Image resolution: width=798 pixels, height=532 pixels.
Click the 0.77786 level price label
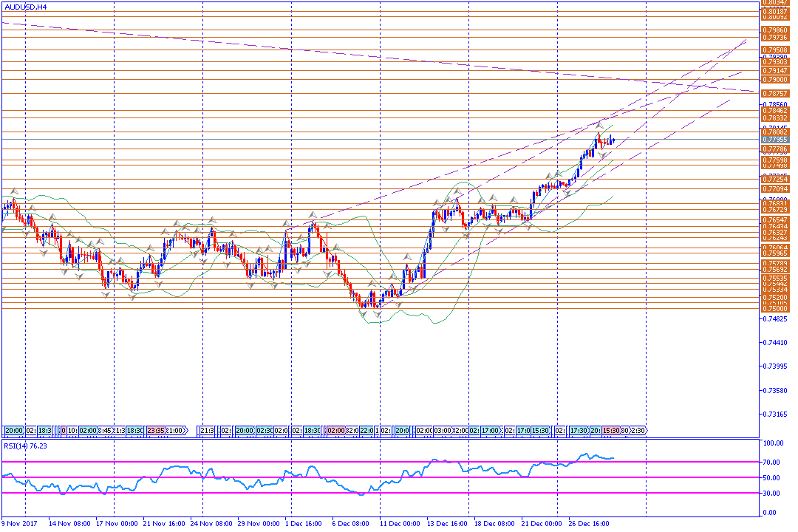tap(774, 149)
